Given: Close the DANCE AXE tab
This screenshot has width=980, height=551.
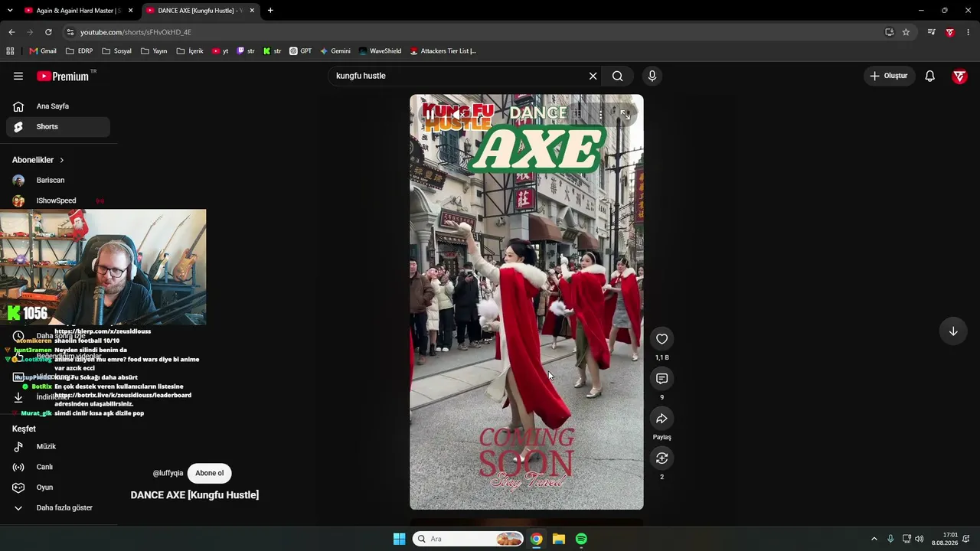Looking at the screenshot, I should (252, 11).
